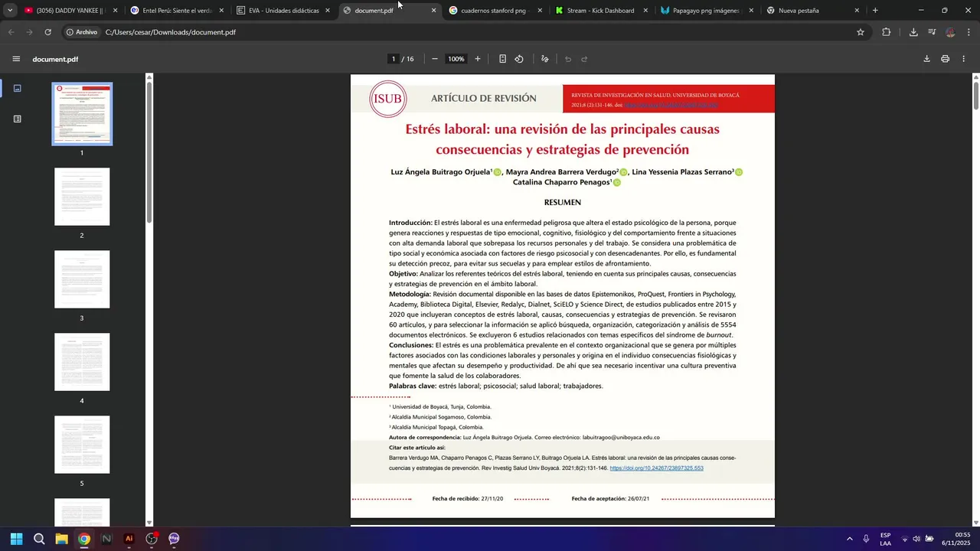Close the Nueva pestaña tab
Viewport: 980px width, 551px height.
(x=857, y=11)
